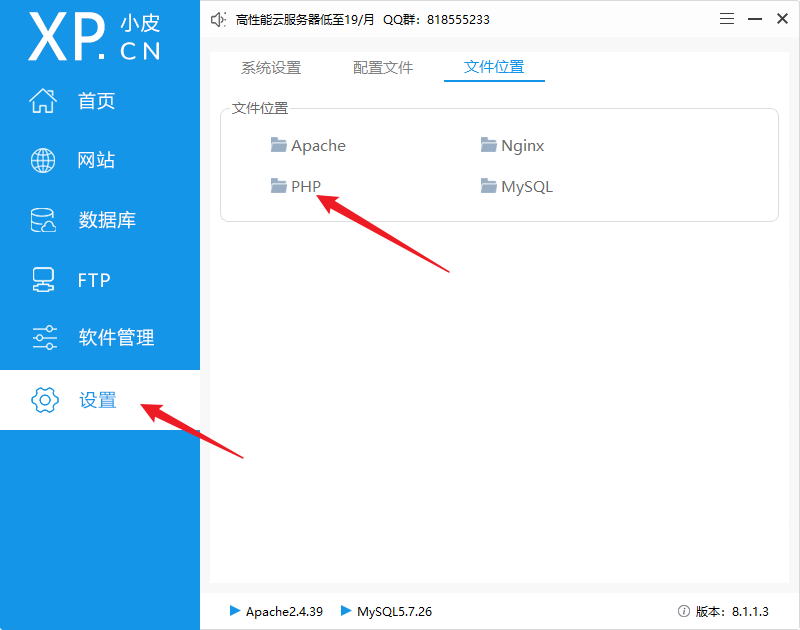Click the software management sliders icon
This screenshot has width=800, height=630.
point(45,338)
